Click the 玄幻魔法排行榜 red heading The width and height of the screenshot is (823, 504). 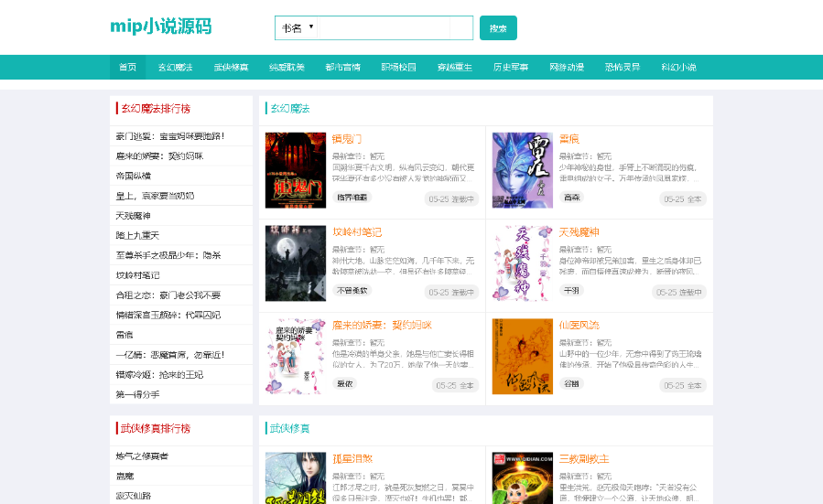156,109
